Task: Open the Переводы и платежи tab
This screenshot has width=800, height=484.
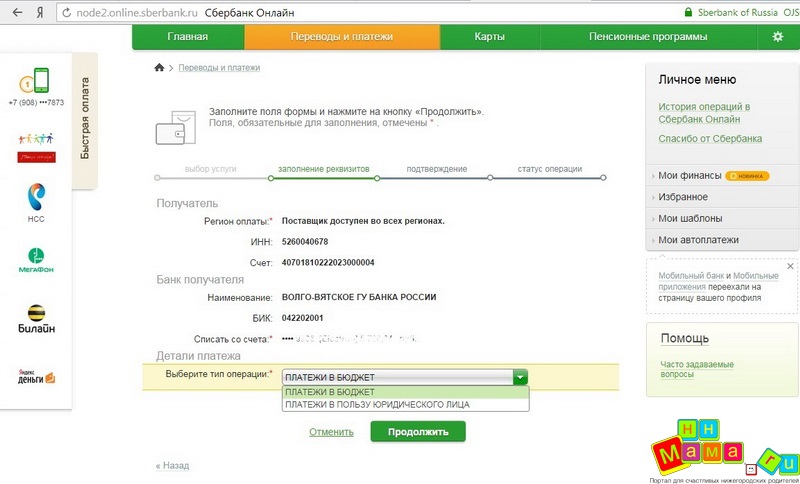Action: pos(342,37)
